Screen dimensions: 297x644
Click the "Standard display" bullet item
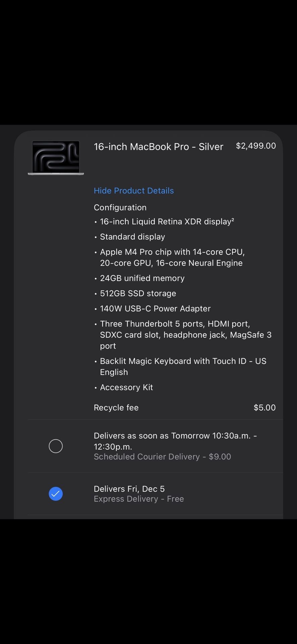tap(132, 237)
